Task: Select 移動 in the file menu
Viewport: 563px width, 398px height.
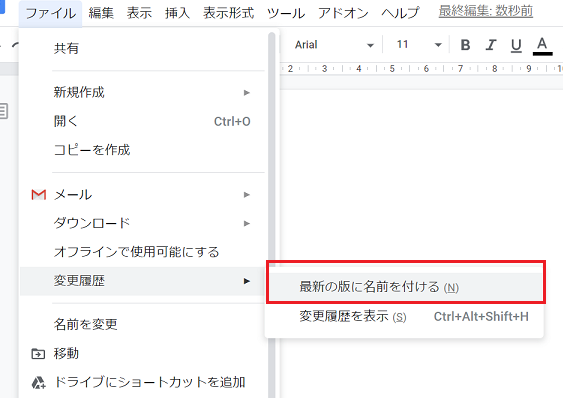Action: (x=143, y=354)
